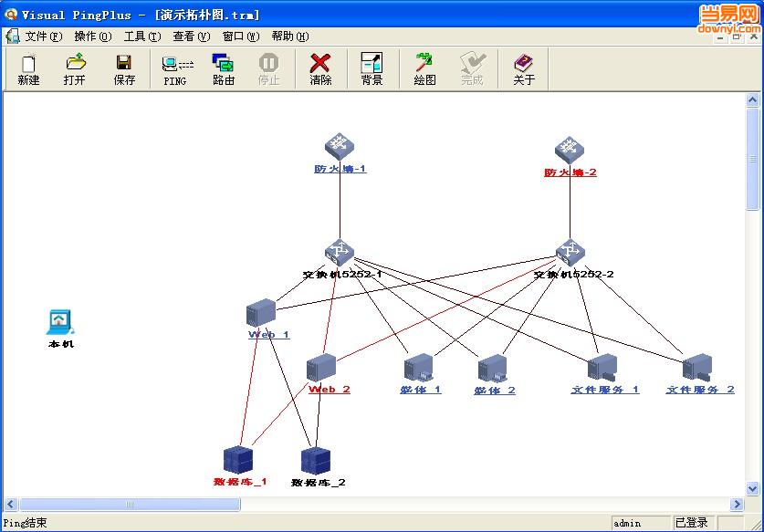Click the 新建 (New) toolbar icon
The width and height of the screenshot is (764, 532).
28,69
